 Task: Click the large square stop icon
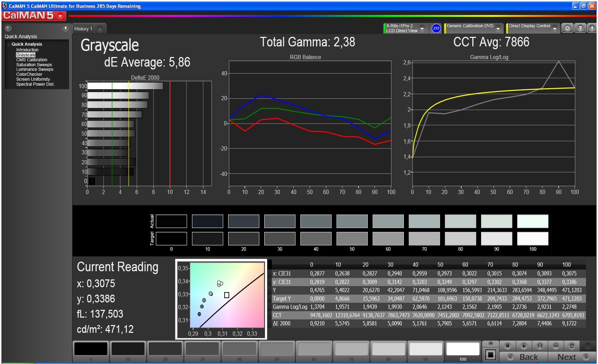pos(491,355)
